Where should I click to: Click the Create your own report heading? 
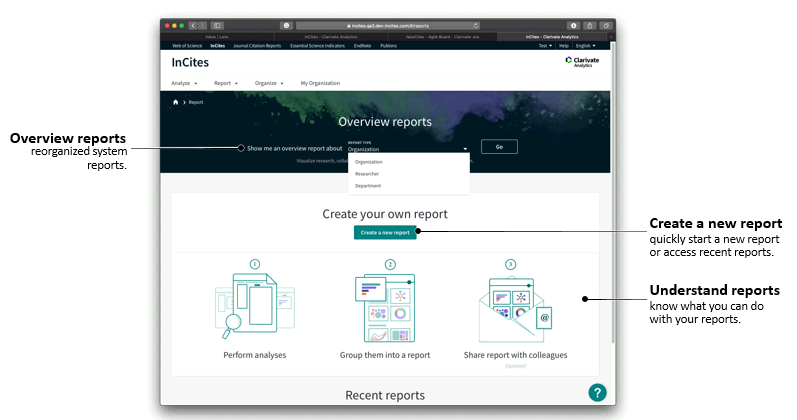tap(385, 214)
